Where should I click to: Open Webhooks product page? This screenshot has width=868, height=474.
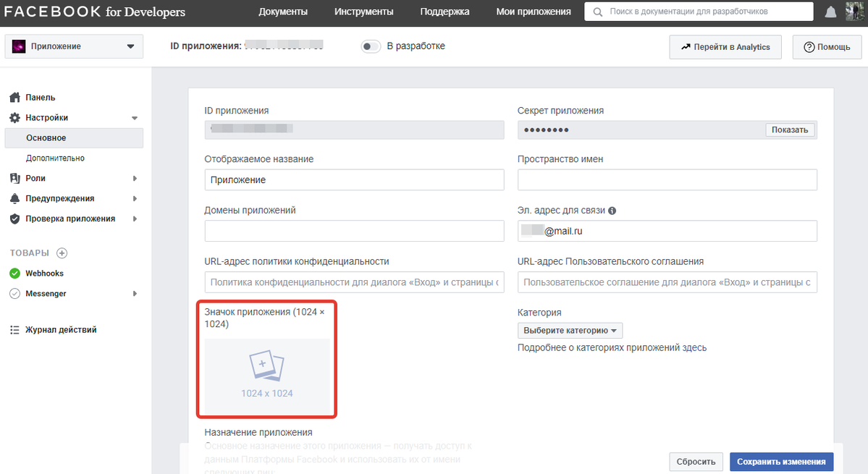point(44,274)
